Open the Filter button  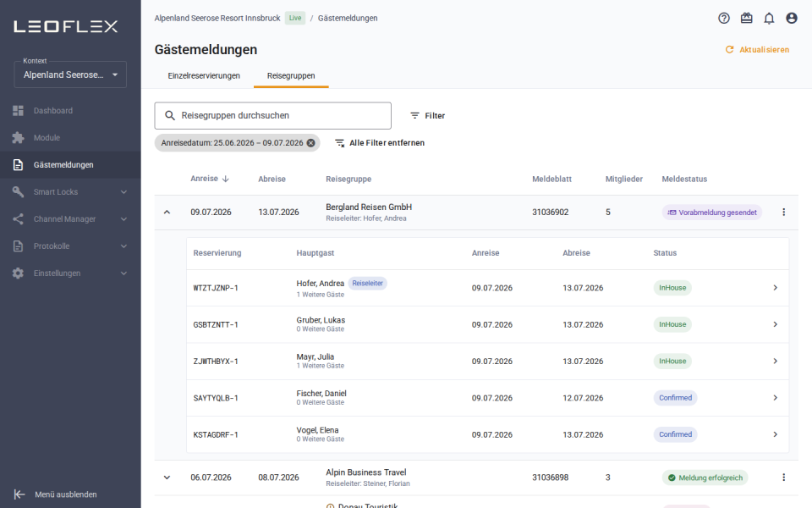click(428, 116)
